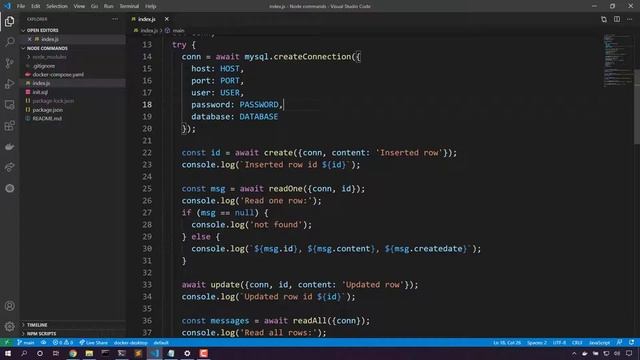
Task: Open Windows taskbar search
Action: click(x=24, y=353)
